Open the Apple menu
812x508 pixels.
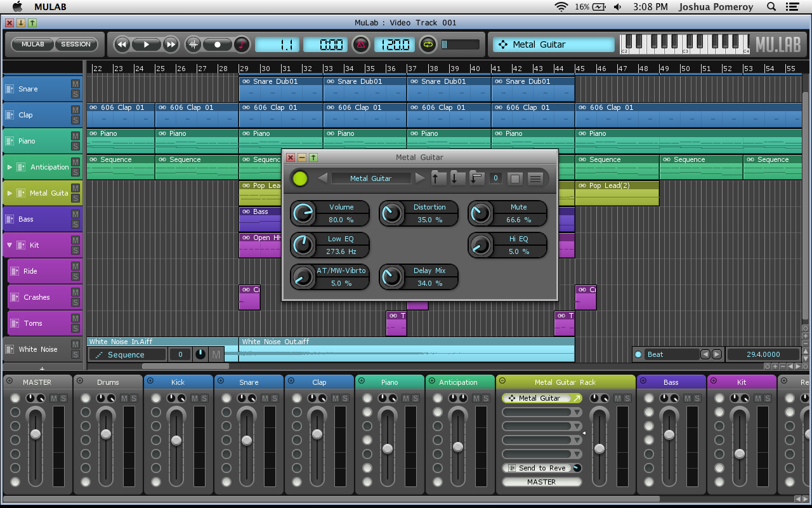(x=17, y=7)
